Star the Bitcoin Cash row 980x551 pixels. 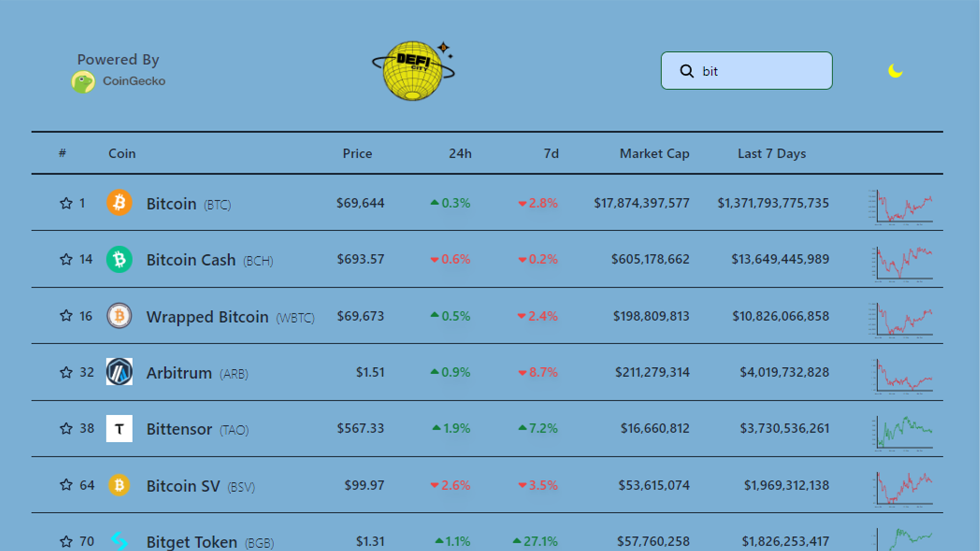(66, 259)
